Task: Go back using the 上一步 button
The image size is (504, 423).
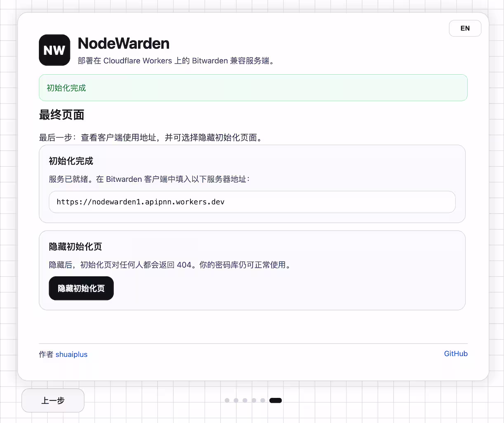Action: (53, 400)
